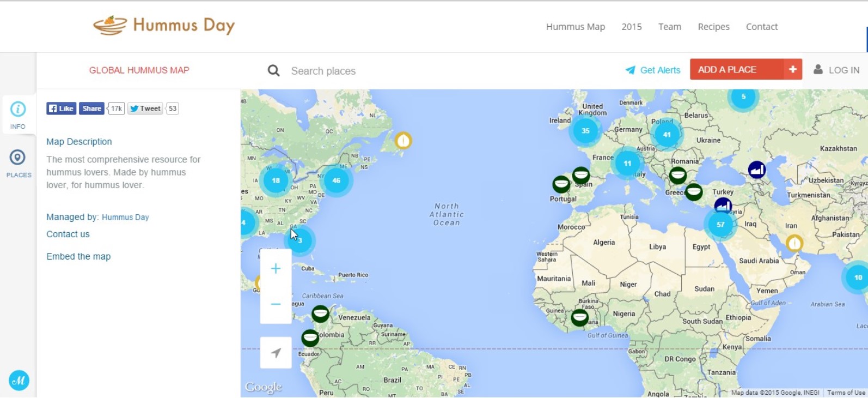Open the PLACES sidebar panel
The image size is (868, 398).
coord(18,163)
